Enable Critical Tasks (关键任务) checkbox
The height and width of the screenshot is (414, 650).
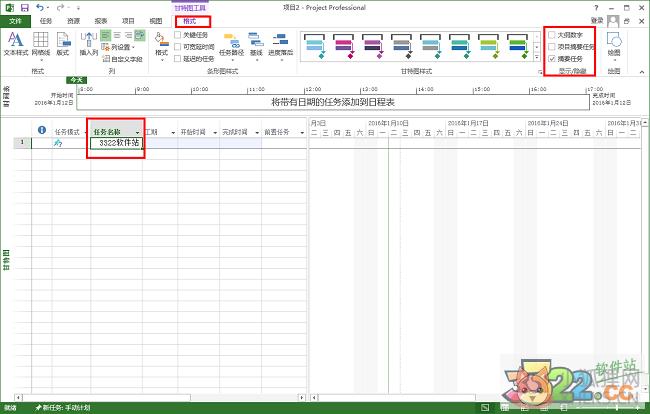point(178,35)
